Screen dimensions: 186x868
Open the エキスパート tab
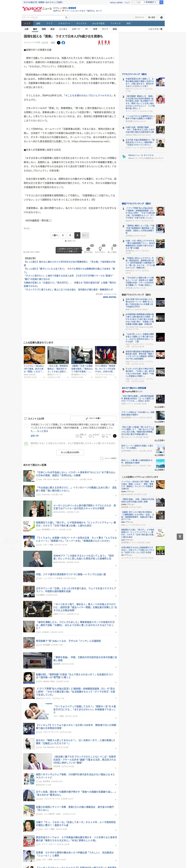[64, 24]
